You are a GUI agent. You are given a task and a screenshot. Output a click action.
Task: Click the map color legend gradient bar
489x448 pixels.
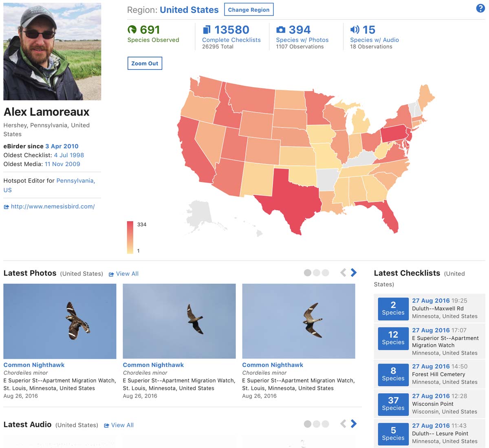130,237
